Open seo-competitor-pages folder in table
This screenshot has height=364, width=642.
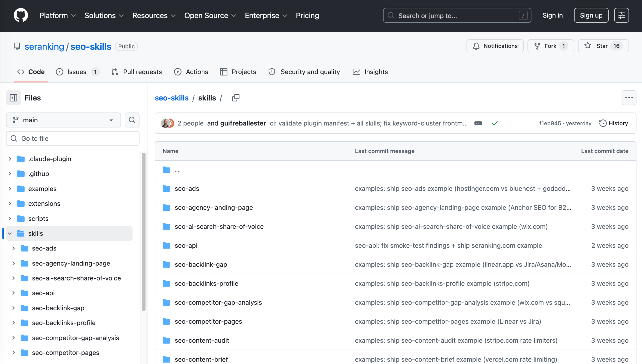[x=208, y=322]
